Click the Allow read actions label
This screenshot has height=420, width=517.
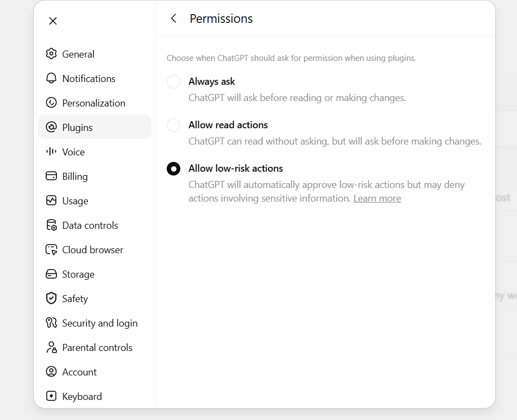(x=228, y=125)
